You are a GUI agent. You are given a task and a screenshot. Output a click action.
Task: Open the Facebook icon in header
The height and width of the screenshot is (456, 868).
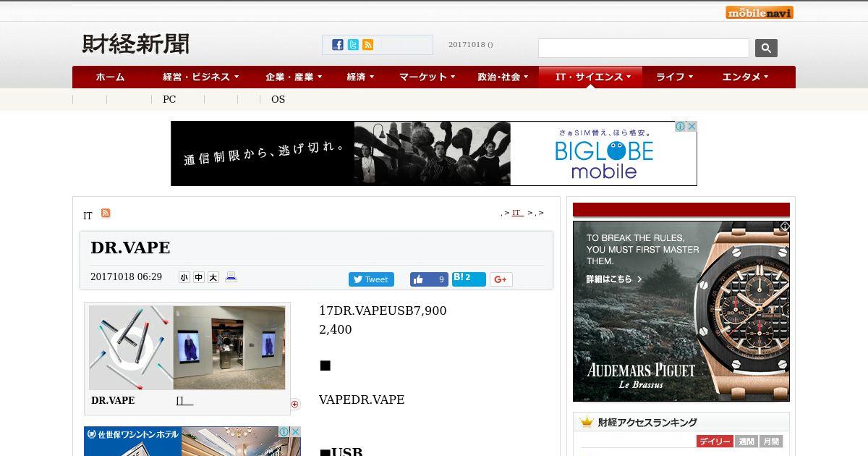[338, 45]
